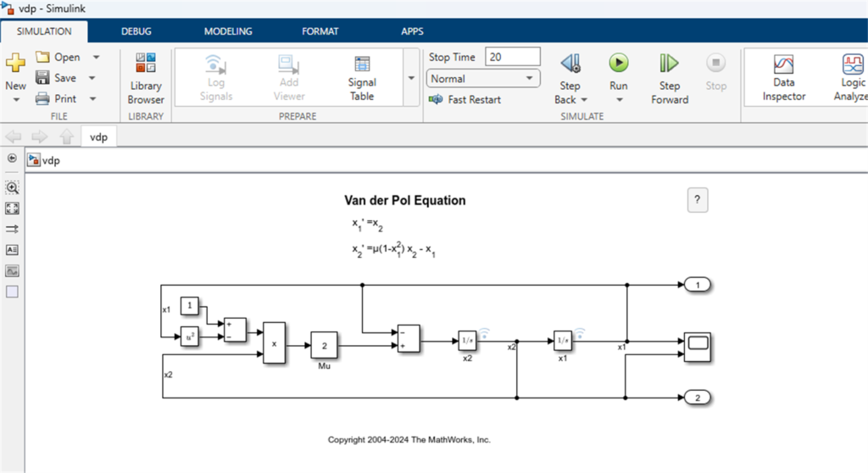The height and width of the screenshot is (473, 868).
Task: Click the Add Viewer icon
Action: click(288, 64)
